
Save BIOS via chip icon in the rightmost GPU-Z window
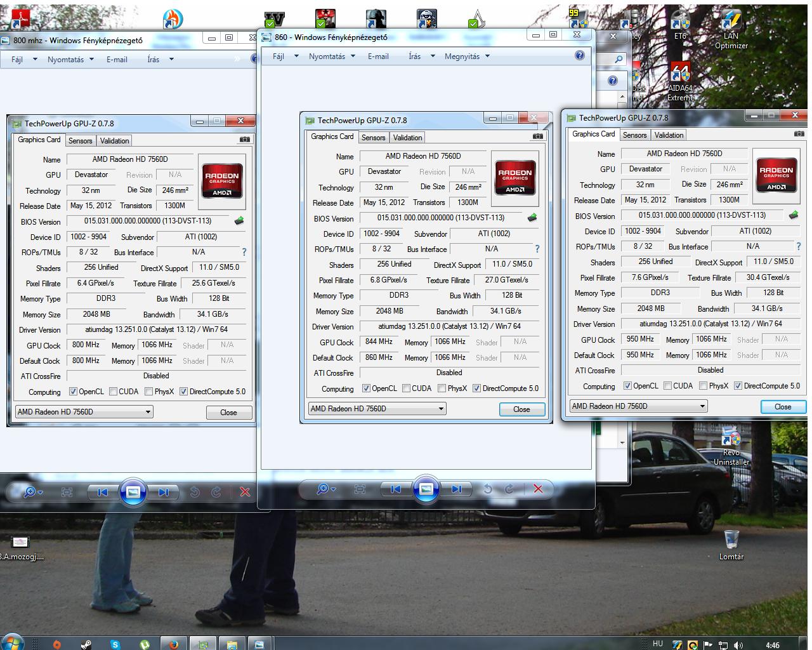(x=793, y=215)
